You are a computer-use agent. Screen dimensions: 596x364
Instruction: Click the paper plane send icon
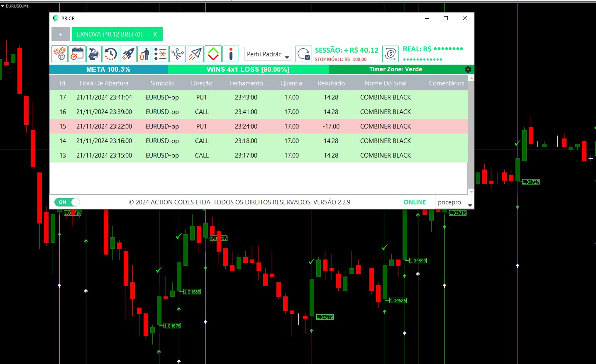(x=195, y=54)
